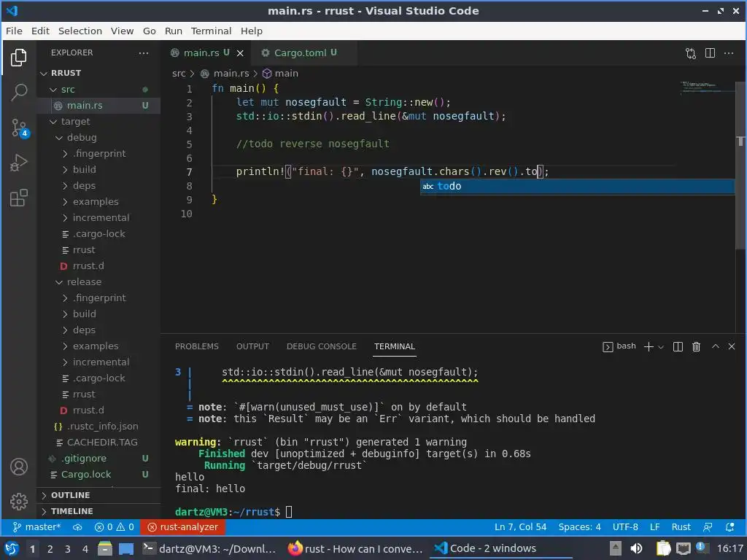Synchronize changes cloud icon in status bar
Image resolution: width=747 pixels, height=560 pixels.
point(77,527)
